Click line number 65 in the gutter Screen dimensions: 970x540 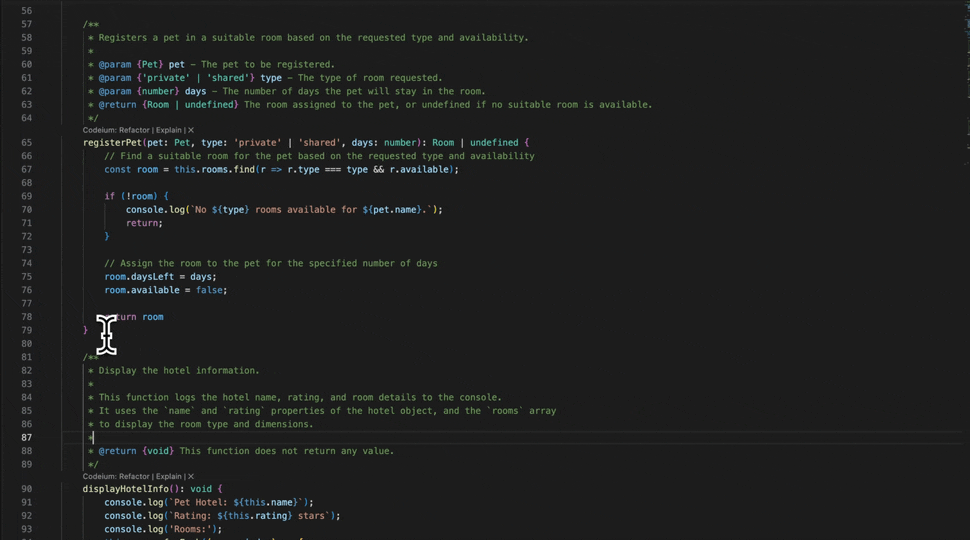[x=27, y=143]
